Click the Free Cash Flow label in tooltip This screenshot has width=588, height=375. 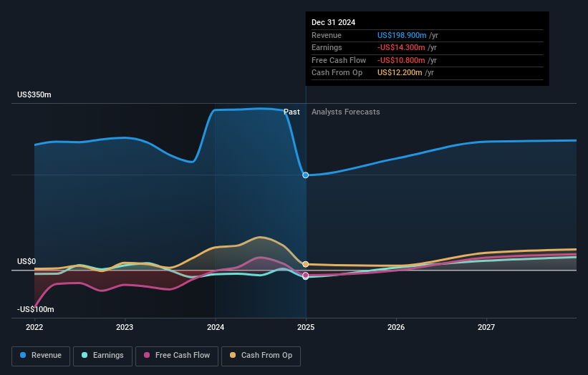coord(339,60)
